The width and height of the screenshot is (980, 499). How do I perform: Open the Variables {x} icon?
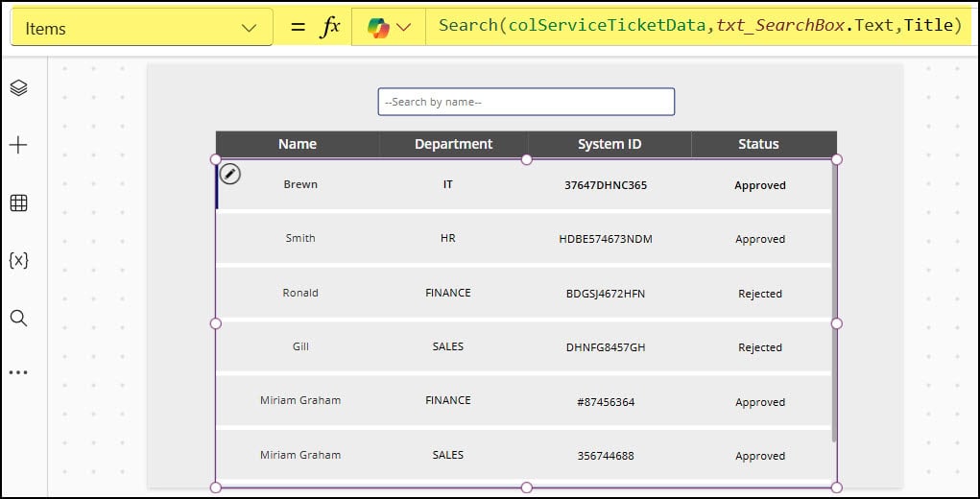pyautogui.click(x=19, y=260)
